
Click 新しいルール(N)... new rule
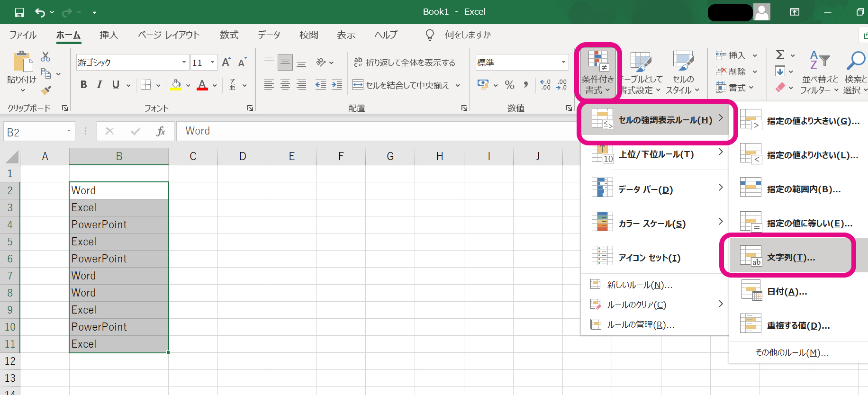coord(655,285)
